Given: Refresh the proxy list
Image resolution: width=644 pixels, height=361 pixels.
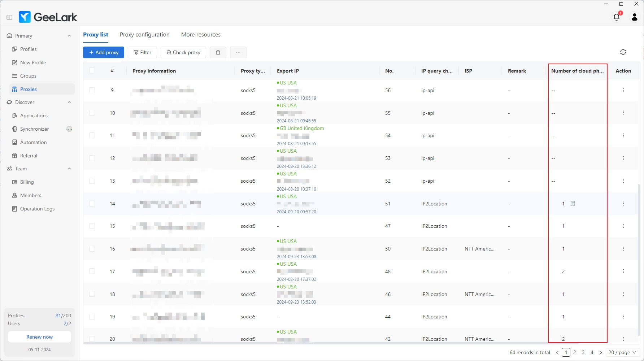Looking at the screenshot, I should [x=623, y=52].
